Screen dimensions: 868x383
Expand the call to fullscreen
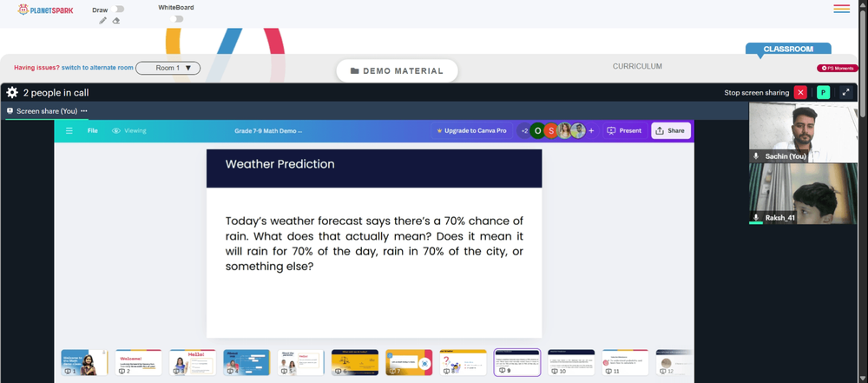845,93
